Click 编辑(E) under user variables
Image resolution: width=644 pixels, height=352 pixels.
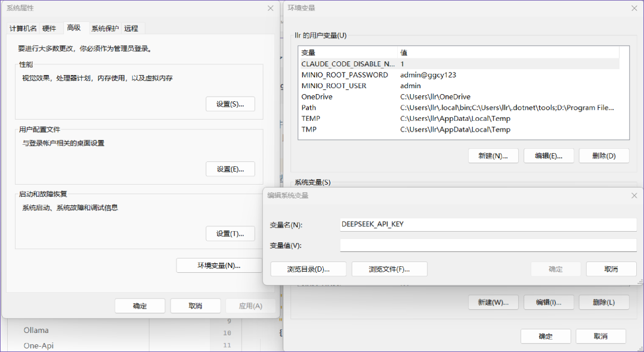click(x=549, y=155)
